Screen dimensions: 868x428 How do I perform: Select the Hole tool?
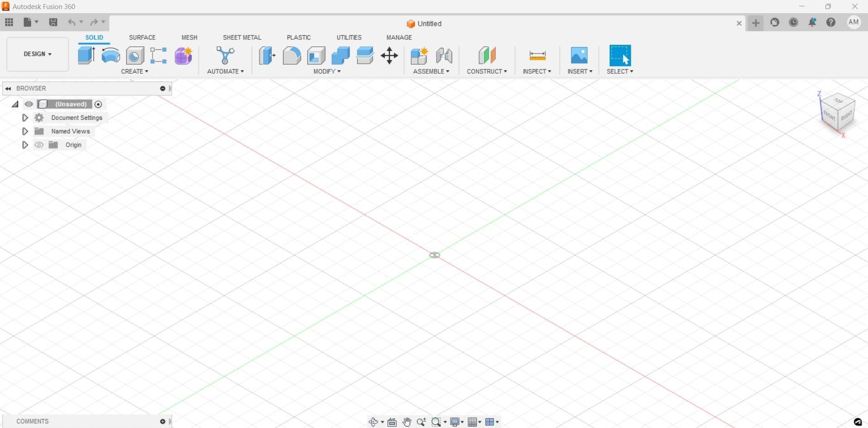[135, 56]
